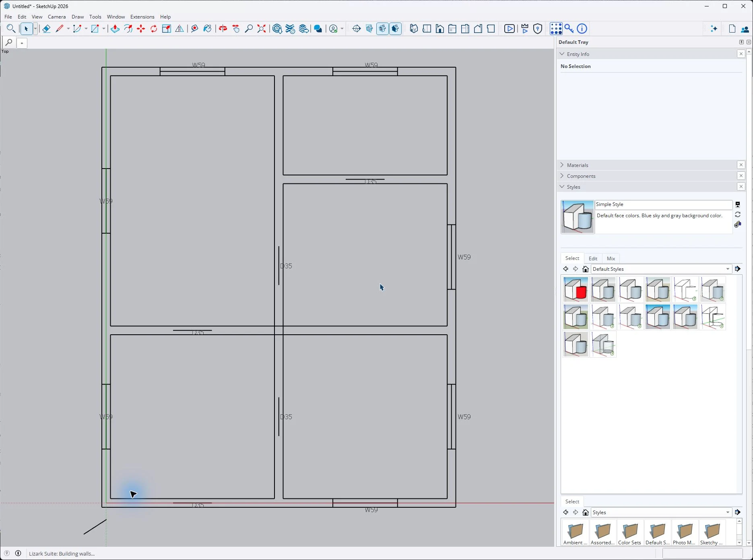Switch to the Mix tab in Styles
The width and height of the screenshot is (753, 560).
[x=611, y=259]
